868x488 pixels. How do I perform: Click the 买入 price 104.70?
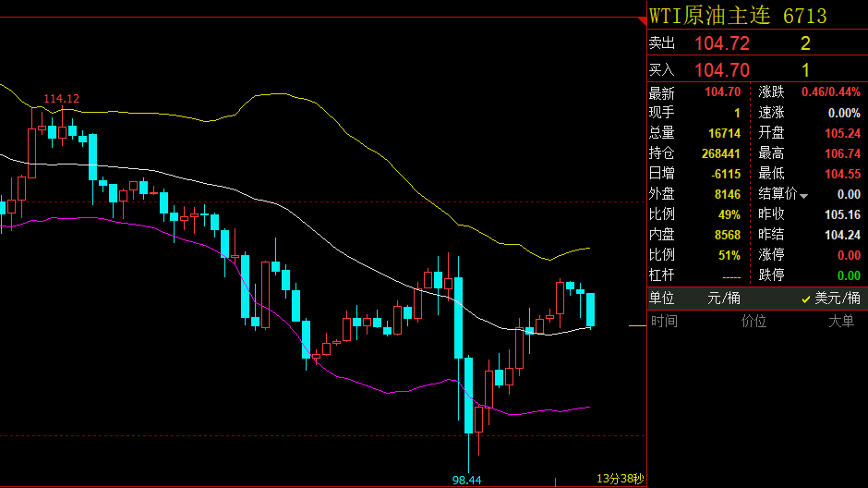pyautogui.click(x=722, y=70)
